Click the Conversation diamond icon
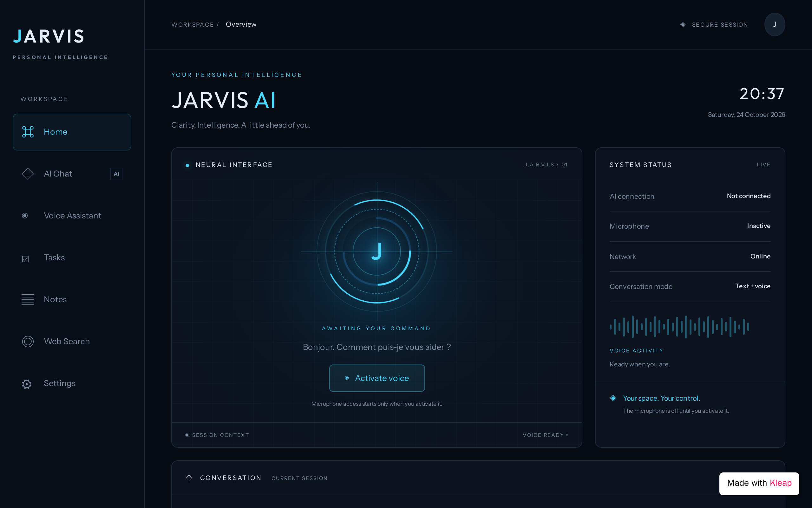This screenshot has height=508, width=812. 189,478
